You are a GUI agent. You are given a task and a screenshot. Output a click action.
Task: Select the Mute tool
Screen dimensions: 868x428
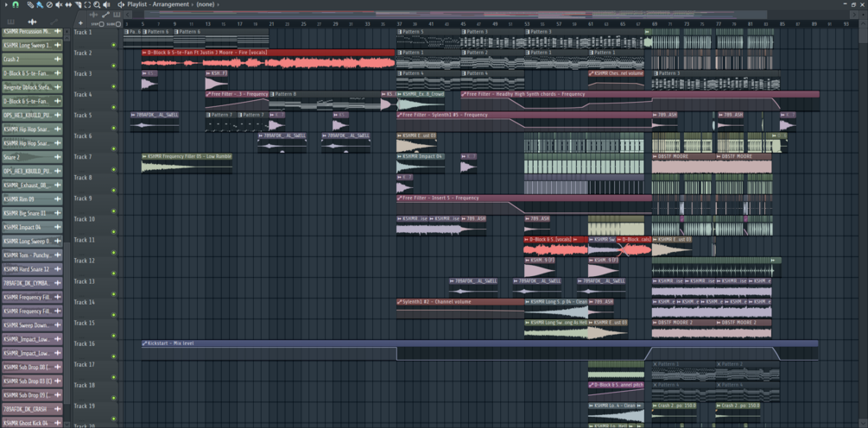[x=59, y=4]
